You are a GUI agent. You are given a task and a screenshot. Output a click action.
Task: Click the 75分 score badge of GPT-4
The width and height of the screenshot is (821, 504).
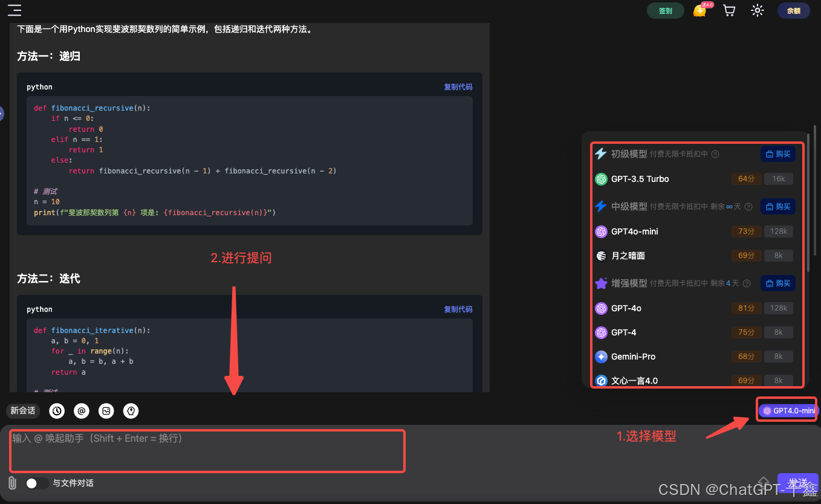point(747,332)
